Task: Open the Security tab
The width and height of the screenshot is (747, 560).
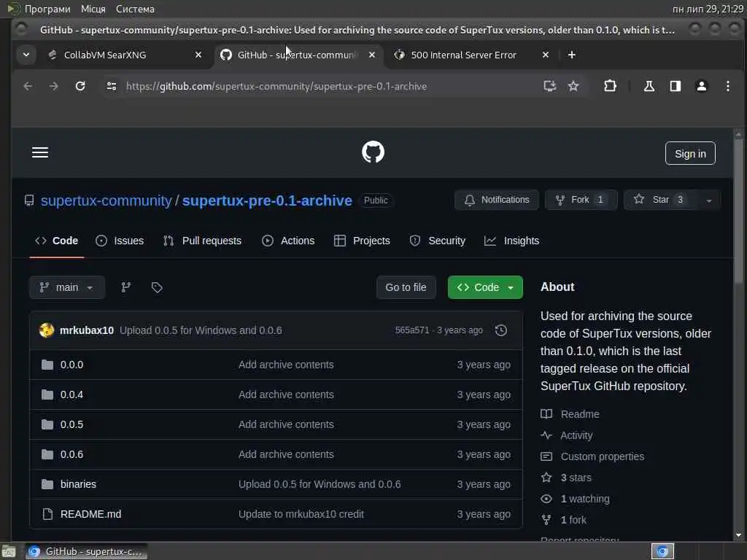Action: tap(438, 241)
